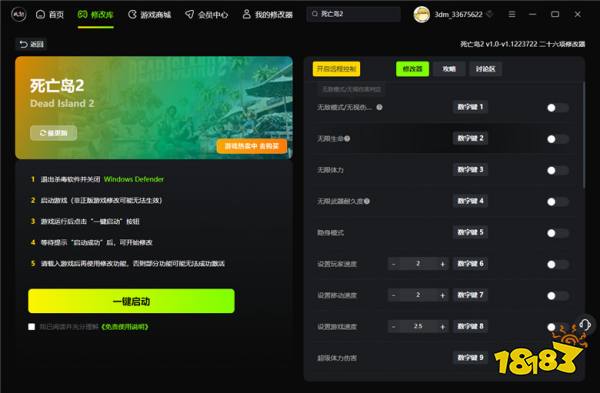Open customer service headset icon

[585, 325]
